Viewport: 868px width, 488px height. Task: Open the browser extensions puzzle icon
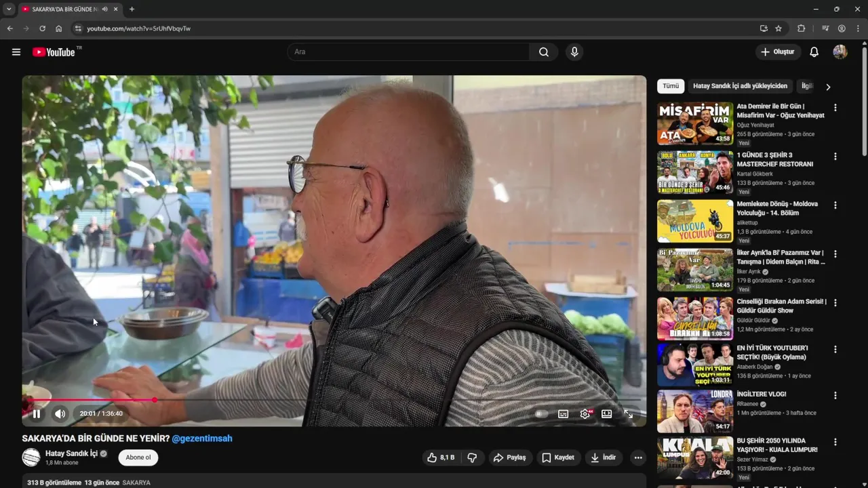coord(802,28)
